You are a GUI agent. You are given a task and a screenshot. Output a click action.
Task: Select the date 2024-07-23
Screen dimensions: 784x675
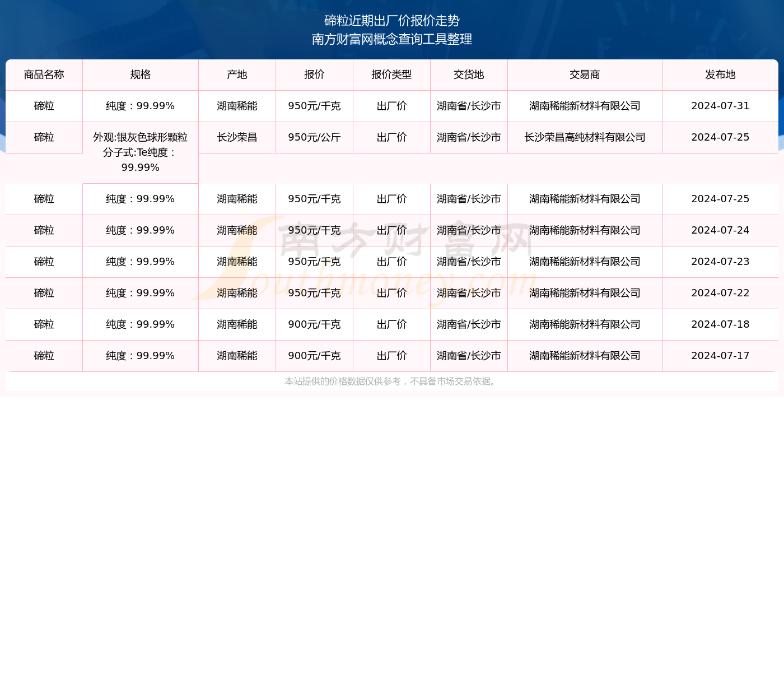pos(720,262)
